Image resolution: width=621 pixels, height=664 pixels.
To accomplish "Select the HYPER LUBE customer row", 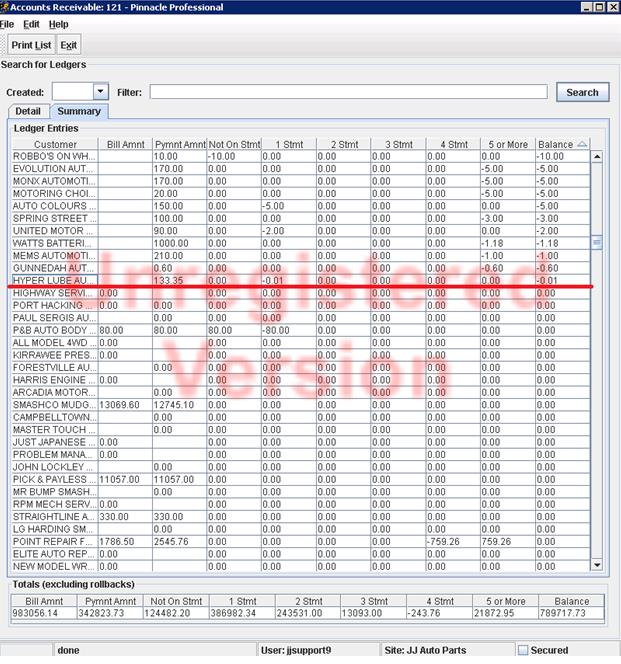I will [x=54, y=281].
